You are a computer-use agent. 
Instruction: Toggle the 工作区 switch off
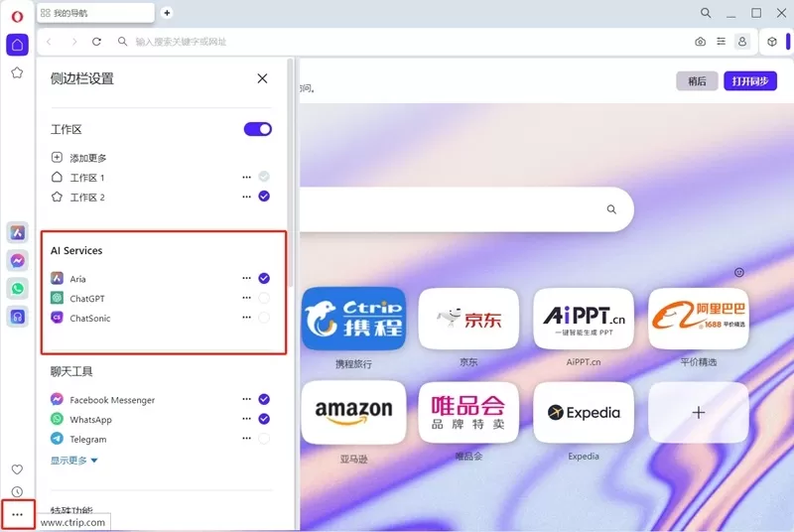point(258,129)
